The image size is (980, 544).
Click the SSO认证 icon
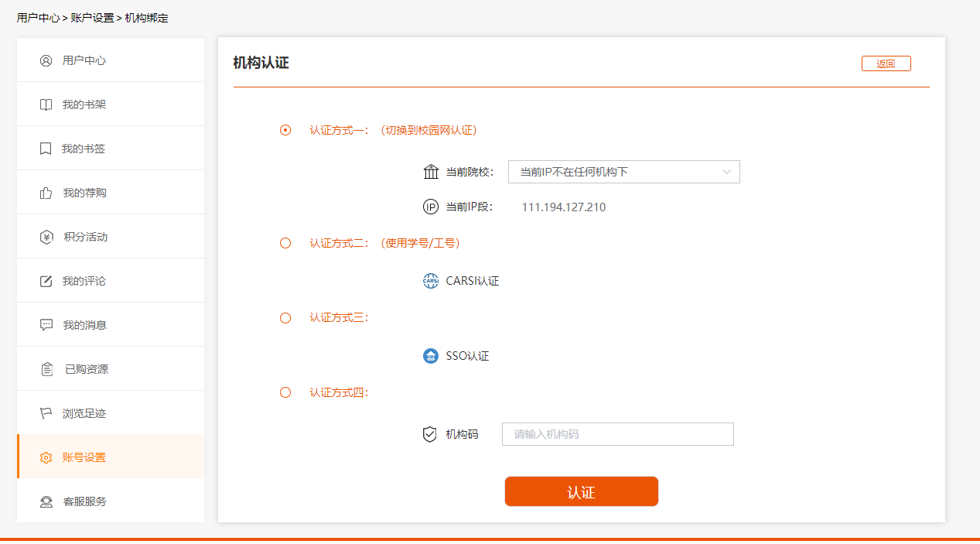click(430, 355)
